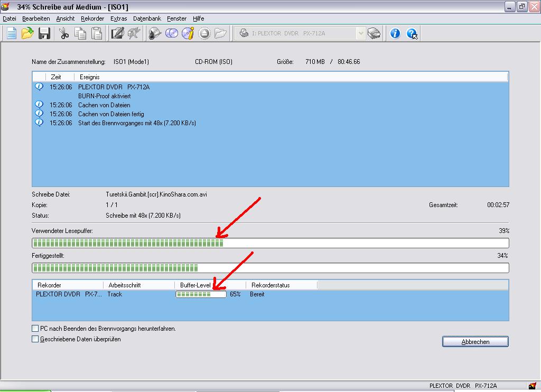This screenshot has height=392, width=541.
Task: Click the 'Rekorderstatus' column header
Action: point(282,285)
